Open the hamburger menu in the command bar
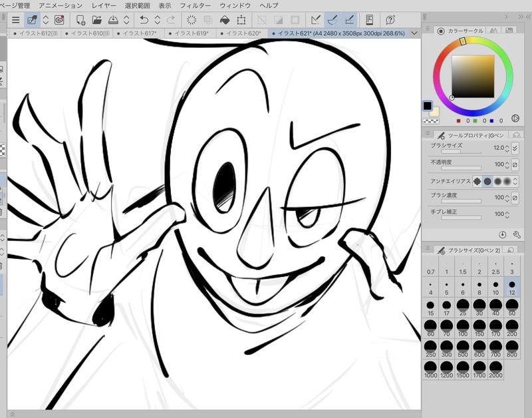Viewport: 532px width, 418px height. 16,20
